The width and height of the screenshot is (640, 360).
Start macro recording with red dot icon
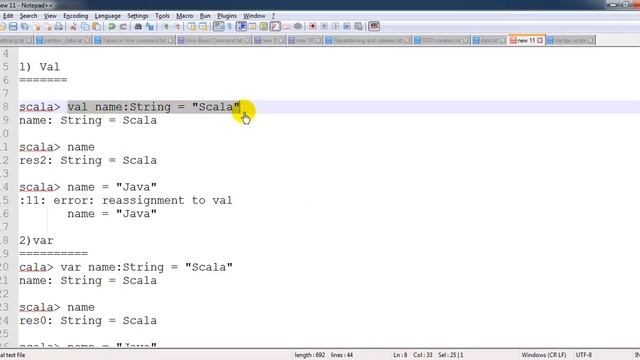(x=313, y=27)
